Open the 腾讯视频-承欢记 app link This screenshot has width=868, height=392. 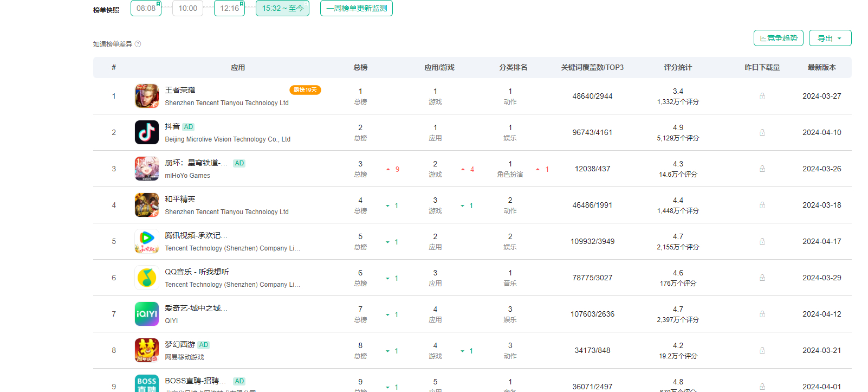tap(196, 235)
